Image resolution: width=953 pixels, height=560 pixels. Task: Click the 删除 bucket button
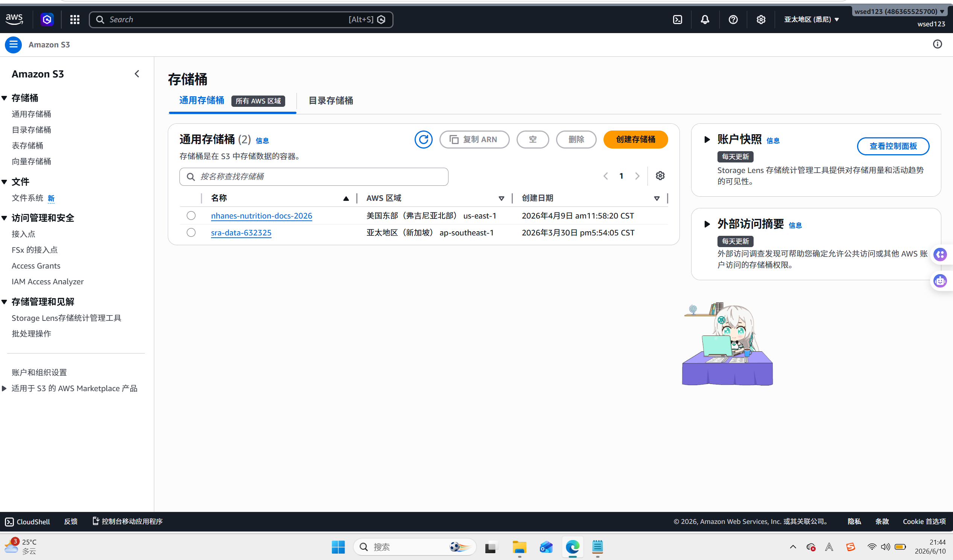click(x=576, y=140)
